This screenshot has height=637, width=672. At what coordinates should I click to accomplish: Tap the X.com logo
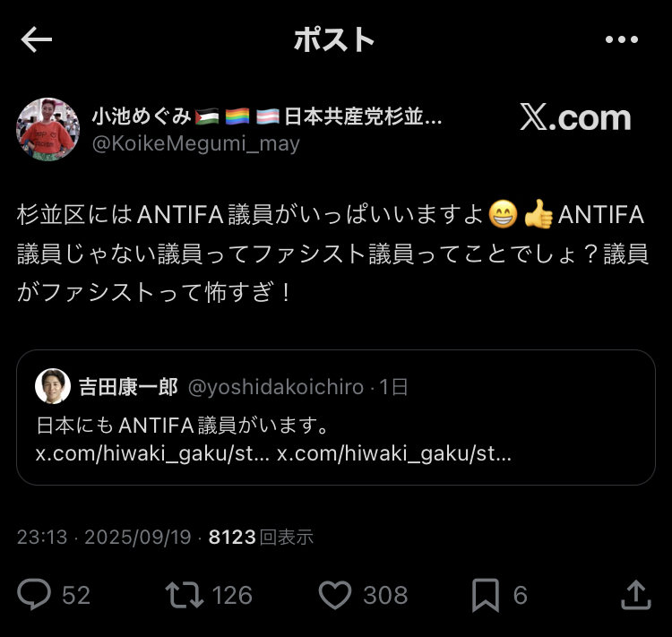575,117
